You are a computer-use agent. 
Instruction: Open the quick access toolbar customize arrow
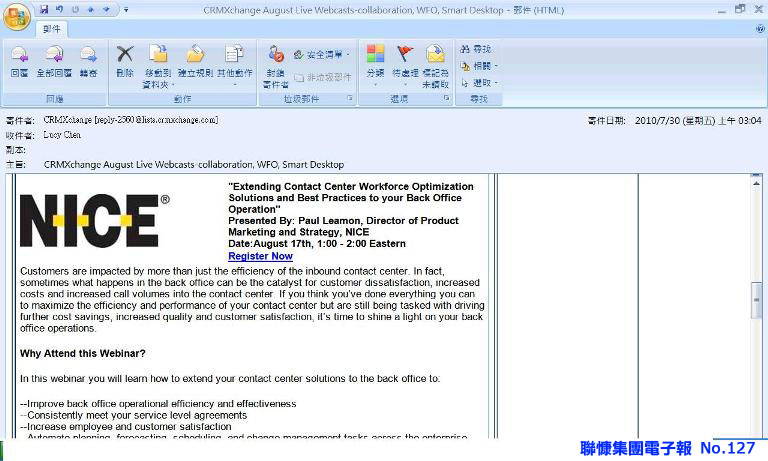[126, 10]
